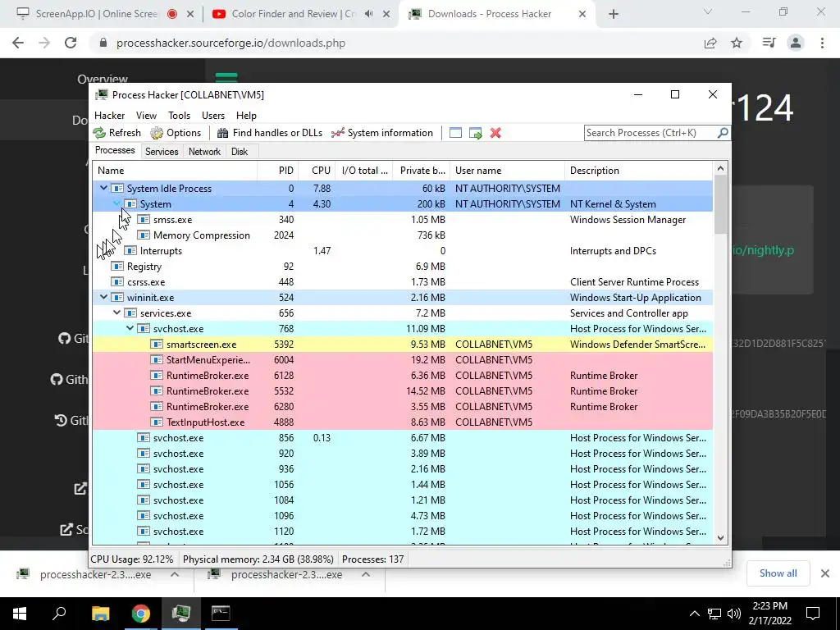Switch to the Network tab

click(204, 152)
